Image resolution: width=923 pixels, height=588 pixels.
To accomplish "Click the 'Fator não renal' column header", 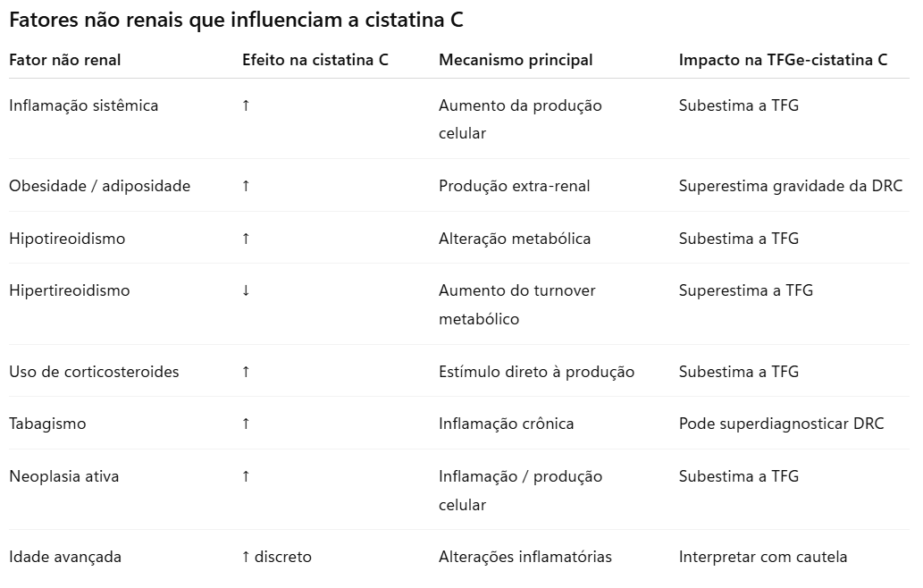I will (x=65, y=60).
